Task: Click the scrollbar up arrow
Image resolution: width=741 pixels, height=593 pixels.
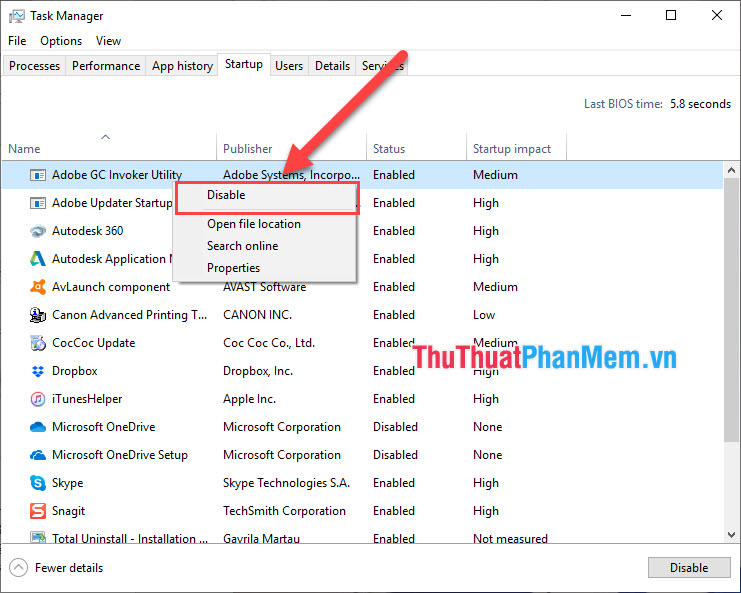Action: [x=732, y=170]
